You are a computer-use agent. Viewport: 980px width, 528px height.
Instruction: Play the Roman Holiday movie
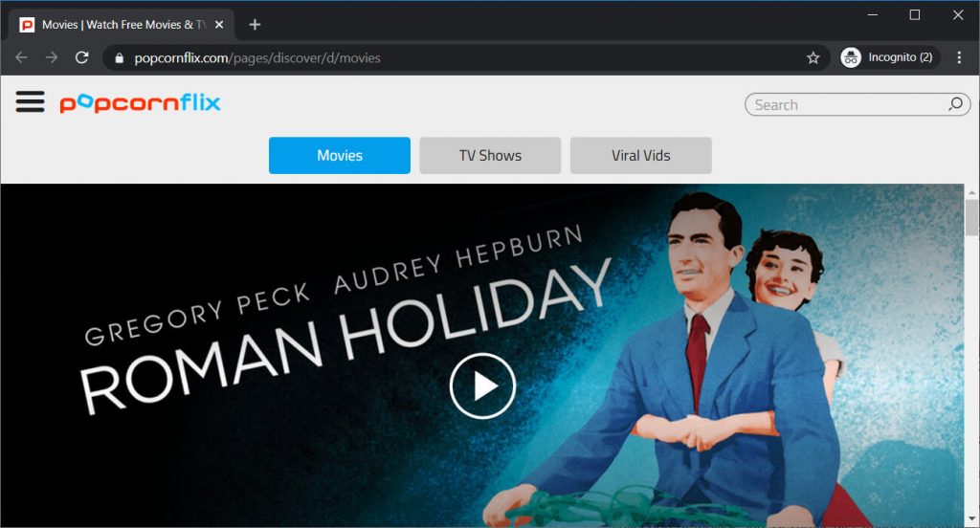[482, 386]
